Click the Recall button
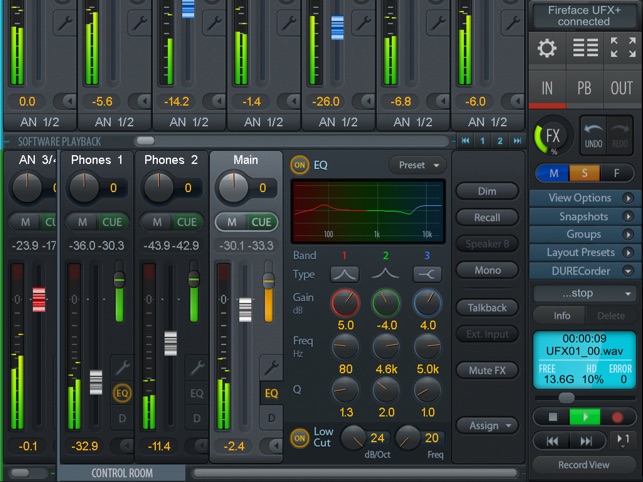The image size is (643, 482). [487, 217]
